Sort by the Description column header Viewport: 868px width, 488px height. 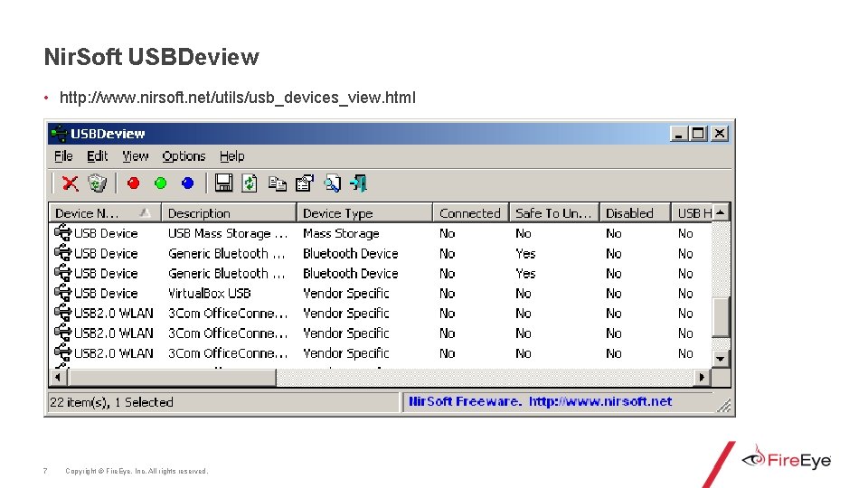[229, 213]
